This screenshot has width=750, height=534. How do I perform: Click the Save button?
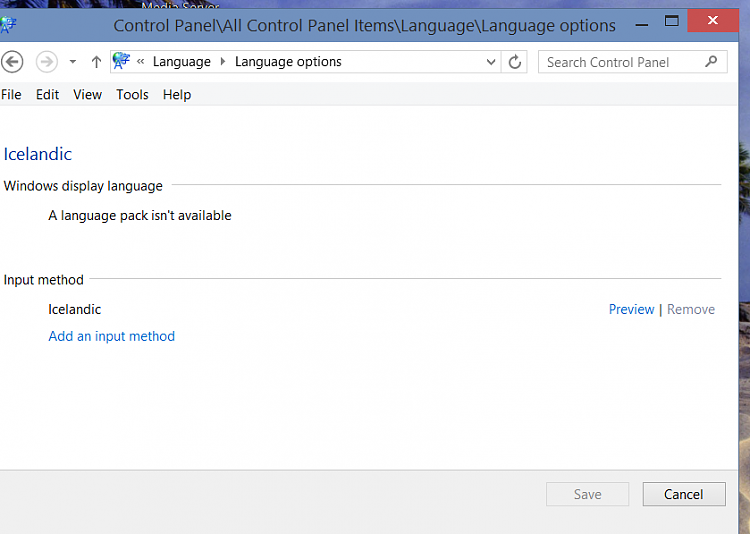[587, 494]
